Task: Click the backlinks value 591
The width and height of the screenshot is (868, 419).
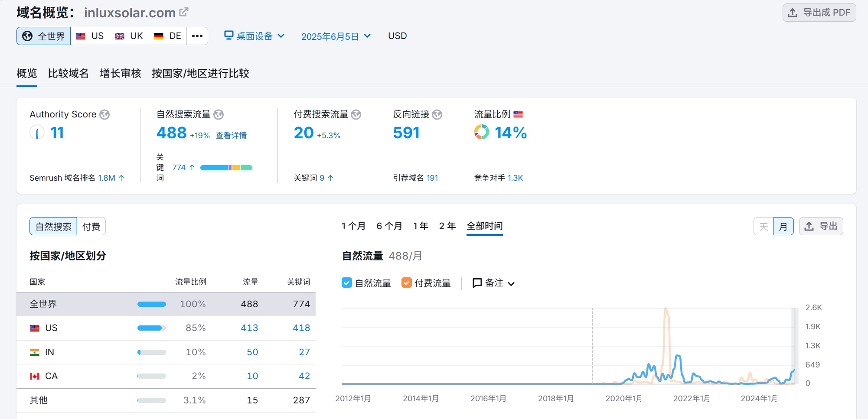Action: [x=406, y=133]
